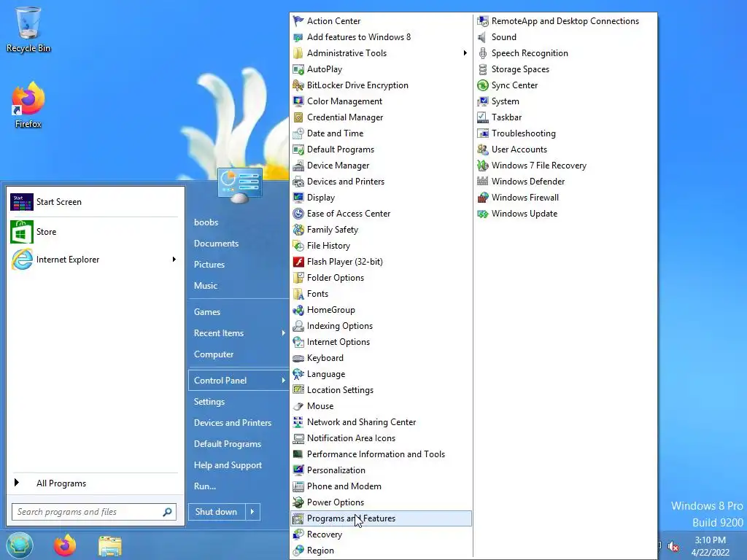
Task: Expand the Control Panel submenu arrow
Action: 284,380
